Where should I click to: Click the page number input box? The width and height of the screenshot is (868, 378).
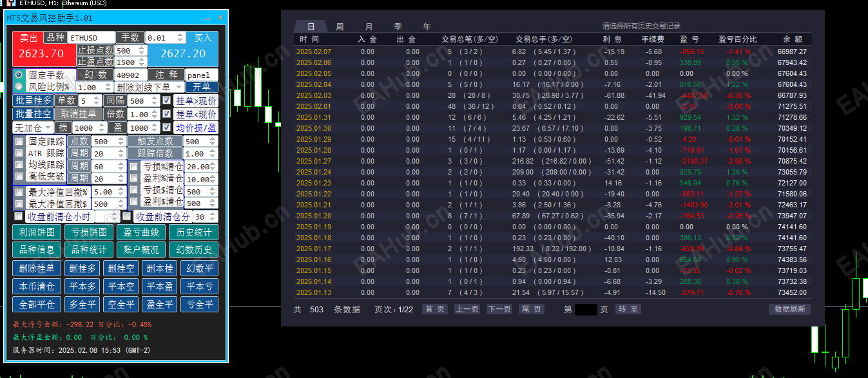586,309
